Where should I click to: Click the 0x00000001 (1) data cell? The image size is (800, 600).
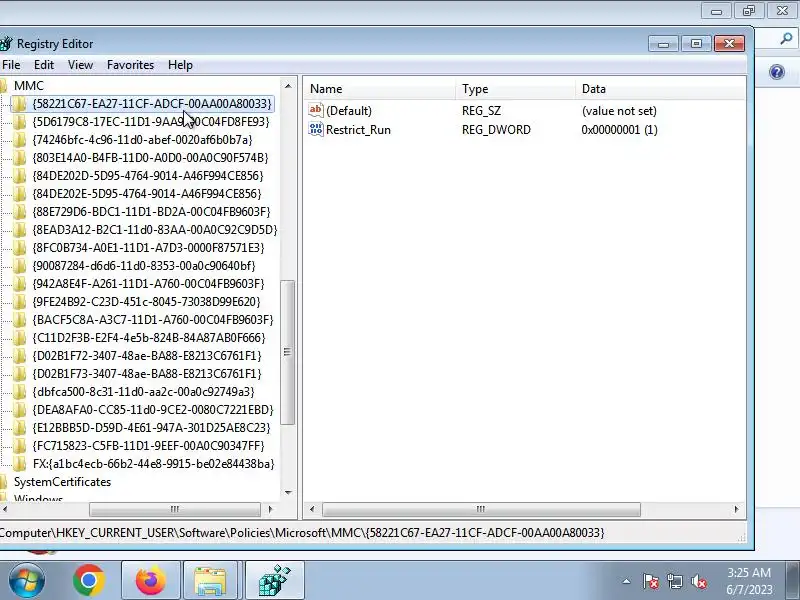coord(619,130)
